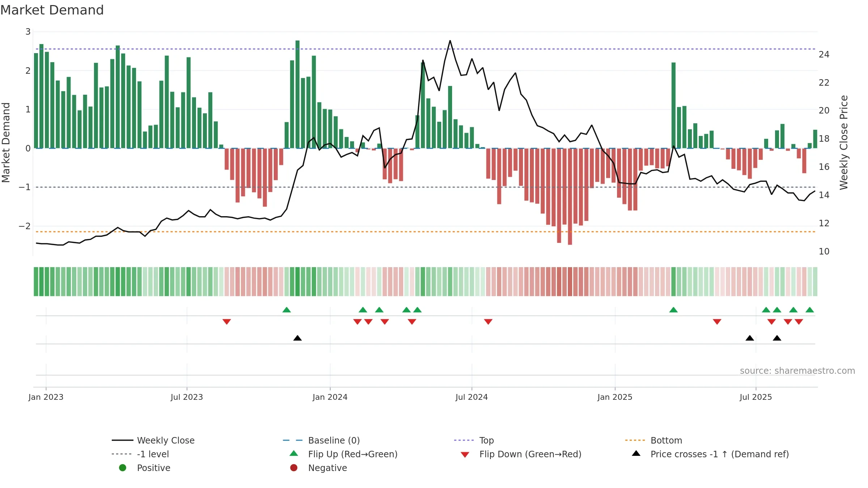This screenshot has width=868, height=488.
Task: Toggle Flip Up (Red→Green) legend entry
Action: click(x=343, y=454)
